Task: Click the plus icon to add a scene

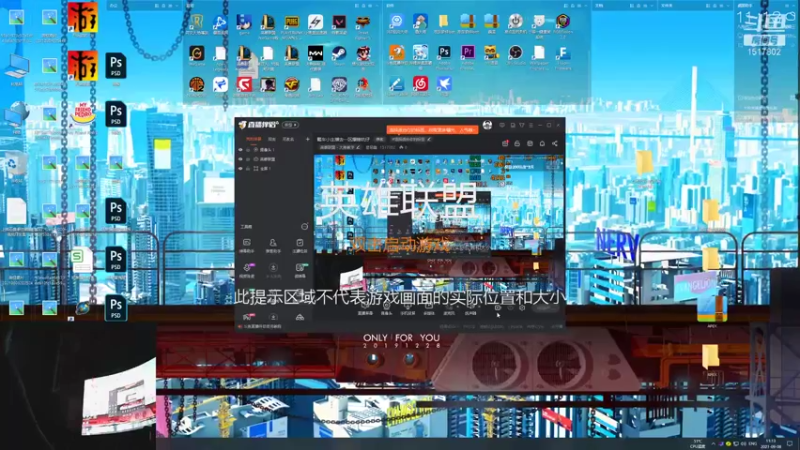Action: click(307, 139)
